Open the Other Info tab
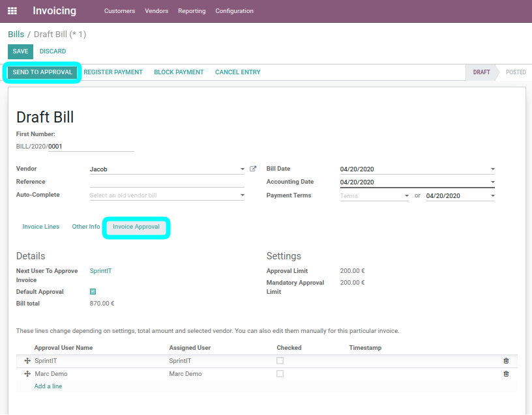532x415 pixels. [x=86, y=227]
